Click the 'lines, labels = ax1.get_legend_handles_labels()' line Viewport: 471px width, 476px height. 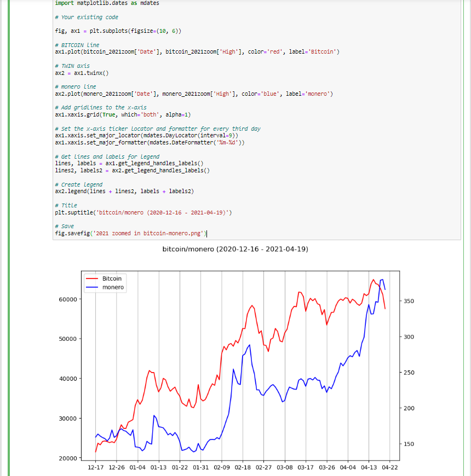(129, 164)
